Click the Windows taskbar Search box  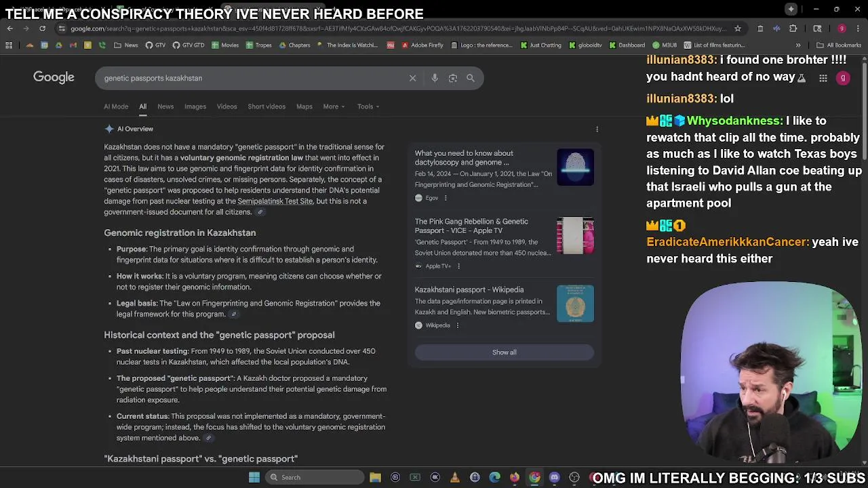point(314,477)
